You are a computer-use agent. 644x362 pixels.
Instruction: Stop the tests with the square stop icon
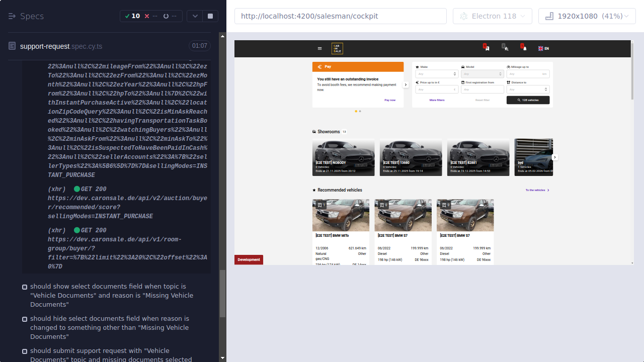[x=210, y=16]
